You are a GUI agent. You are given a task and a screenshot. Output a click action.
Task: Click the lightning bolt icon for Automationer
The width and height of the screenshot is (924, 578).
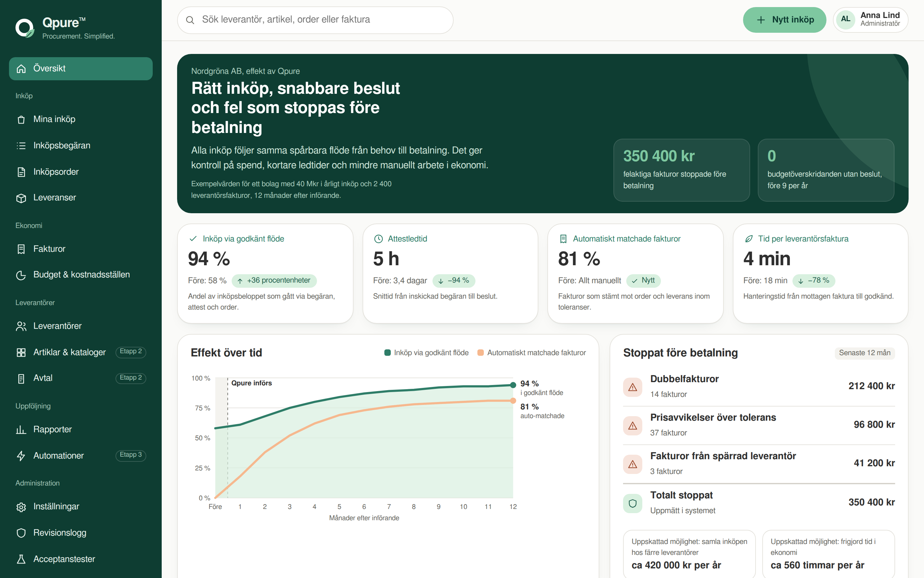(x=21, y=456)
